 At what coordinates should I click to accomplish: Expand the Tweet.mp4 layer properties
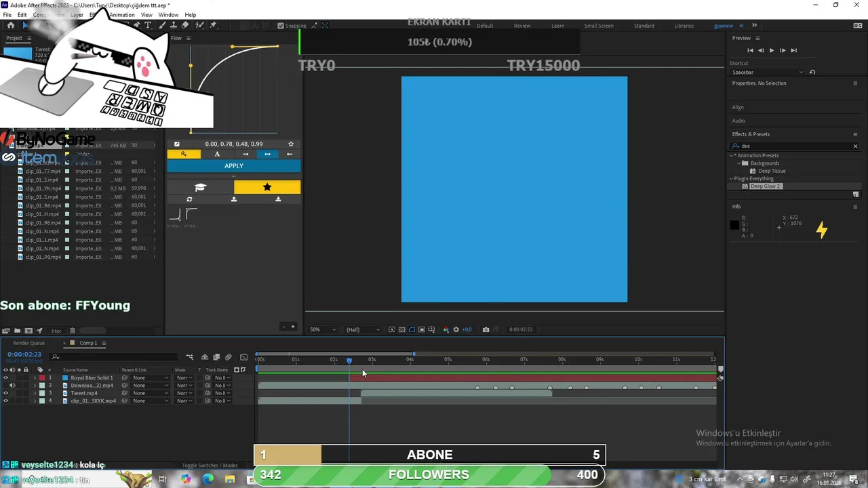(35, 393)
